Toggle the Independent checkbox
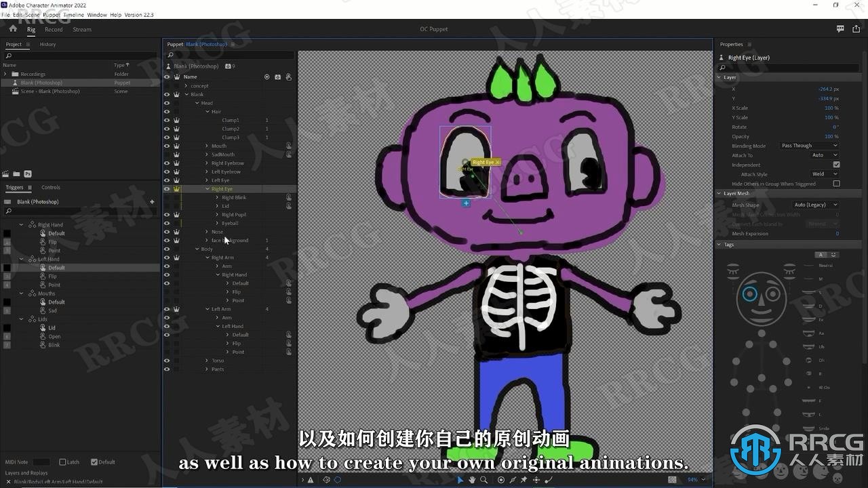 coord(836,165)
